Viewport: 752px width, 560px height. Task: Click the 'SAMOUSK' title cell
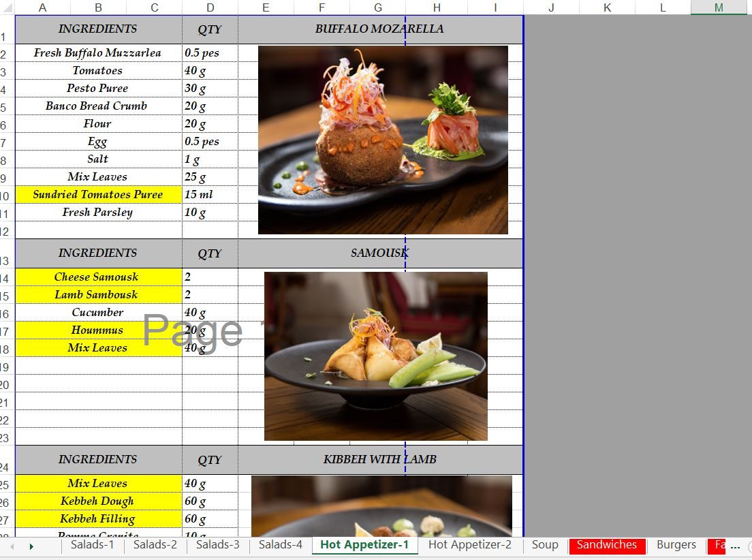pyautogui.click(x=380, y=253)
